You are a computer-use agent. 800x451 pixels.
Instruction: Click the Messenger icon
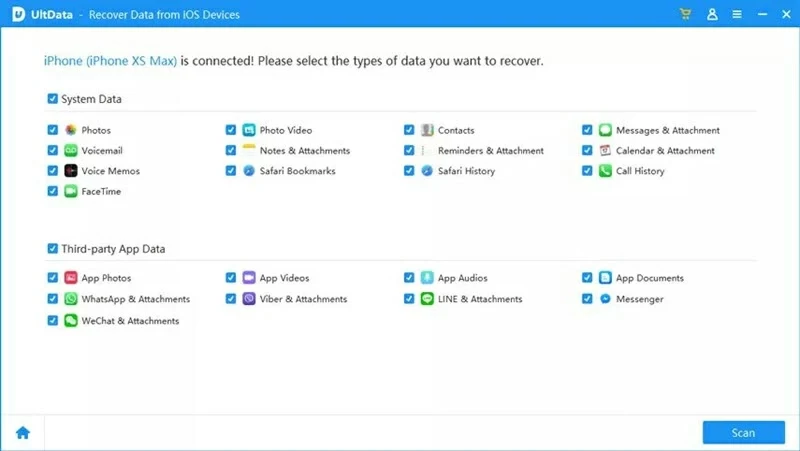(x=605, y=299)
